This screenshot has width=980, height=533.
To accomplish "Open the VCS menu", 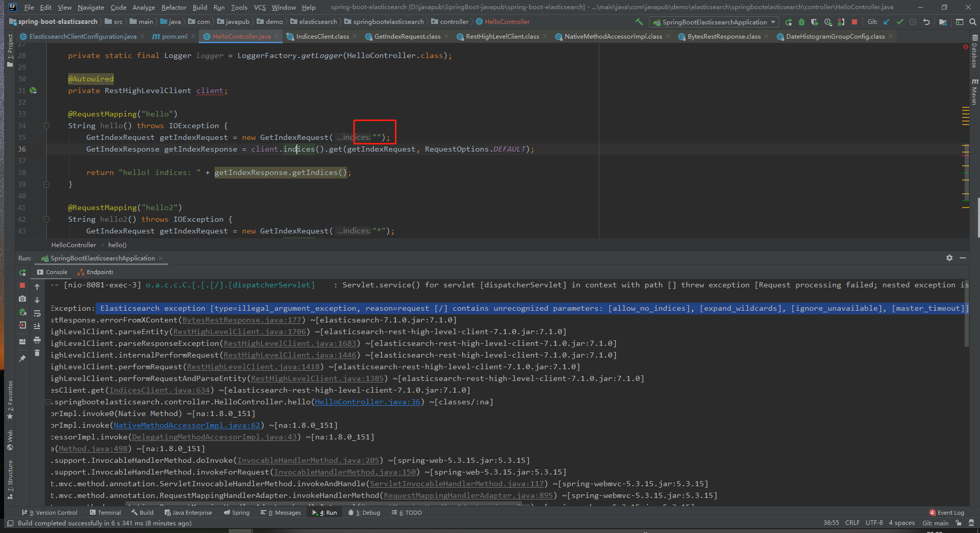I will 260,7.
